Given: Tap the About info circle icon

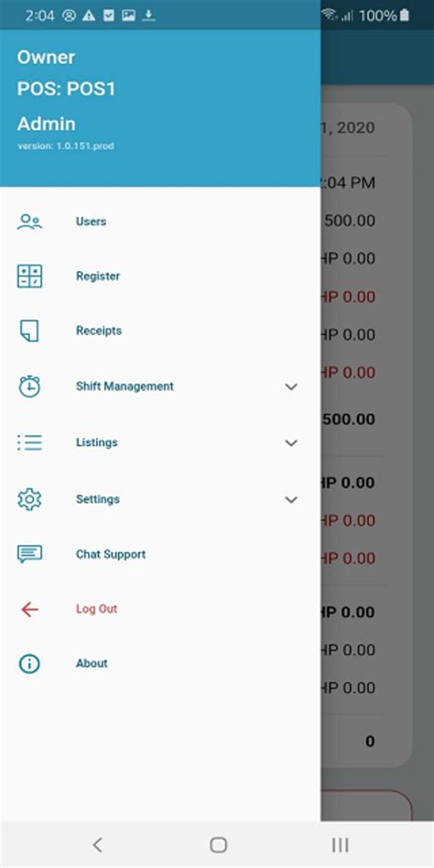Looking at the screenshot, I should click(29, 663).
